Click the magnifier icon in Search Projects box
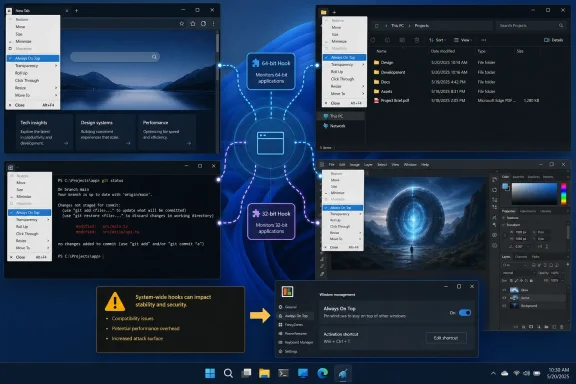576x384 pixels. pos(561,25)
